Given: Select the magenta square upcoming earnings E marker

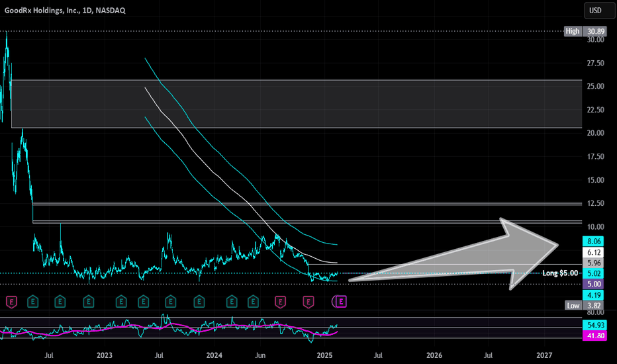Looking at the screenshot, I should click(341, 302).
